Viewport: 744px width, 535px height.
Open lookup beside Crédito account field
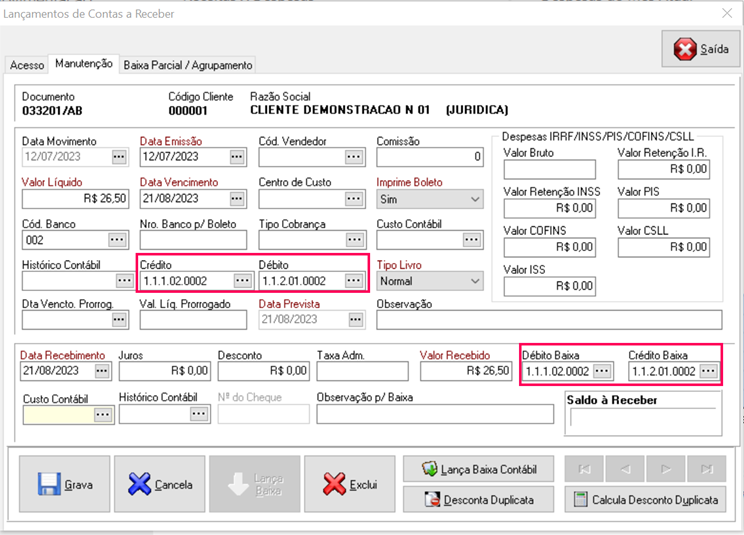point(241,281)
